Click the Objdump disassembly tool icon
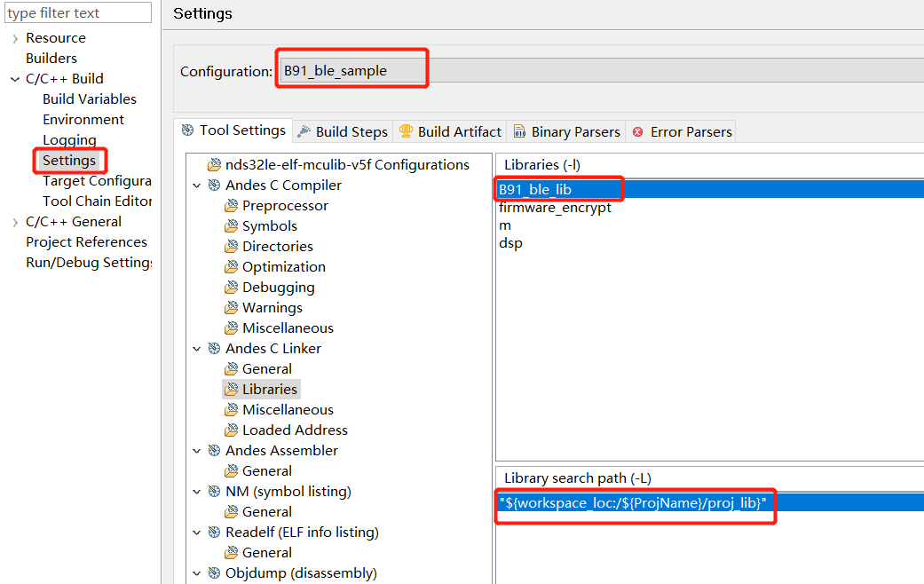Screen dimensions: 924x584 [214, 573]
